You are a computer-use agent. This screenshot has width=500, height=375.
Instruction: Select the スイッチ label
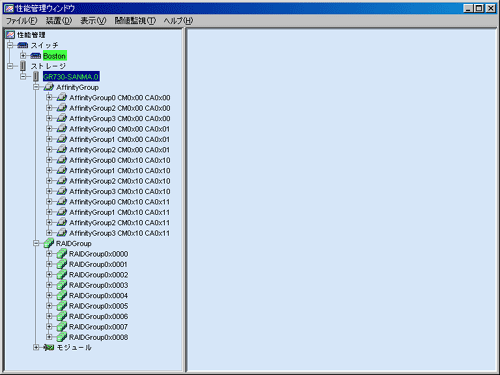coord(45,45)
